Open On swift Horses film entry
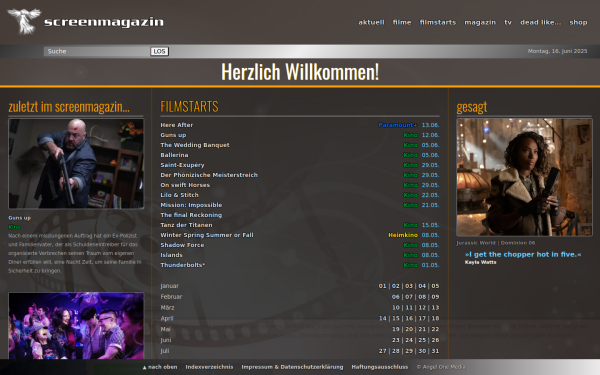Viewport: 600px width, 375px height. [x=185, y=185]
